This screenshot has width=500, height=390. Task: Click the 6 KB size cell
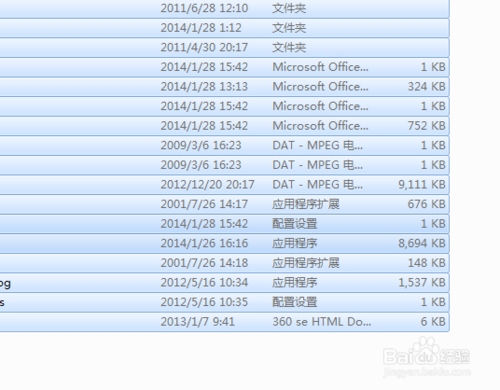(433, 322)
